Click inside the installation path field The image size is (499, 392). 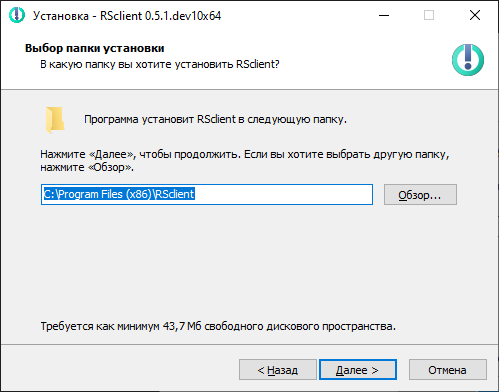(207, 195)
